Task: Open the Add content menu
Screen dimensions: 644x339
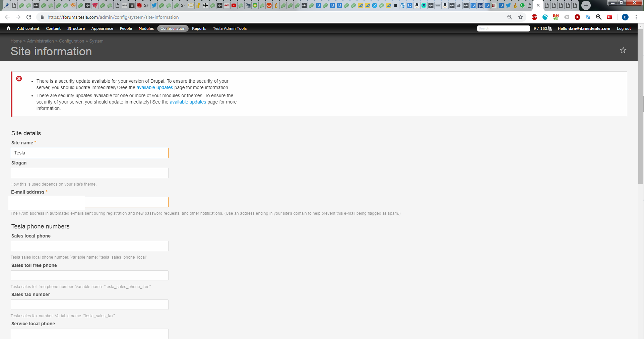Action: pos(28,28)
